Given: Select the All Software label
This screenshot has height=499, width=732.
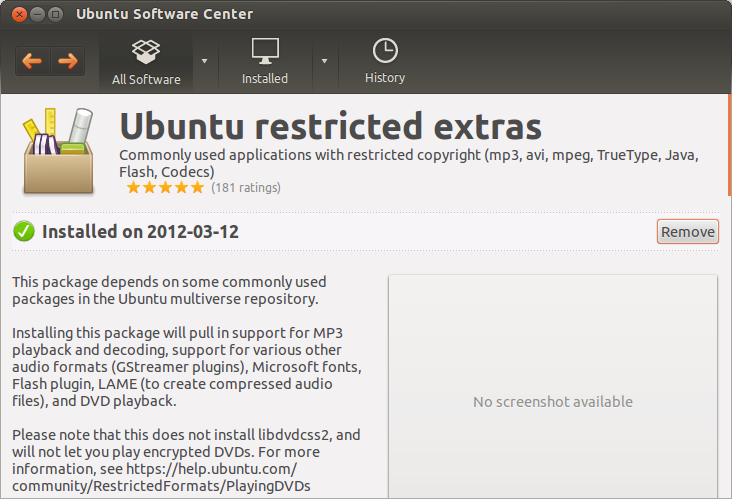Looking at the screenshot, I should pyautogui.click(x=146, y=79).
